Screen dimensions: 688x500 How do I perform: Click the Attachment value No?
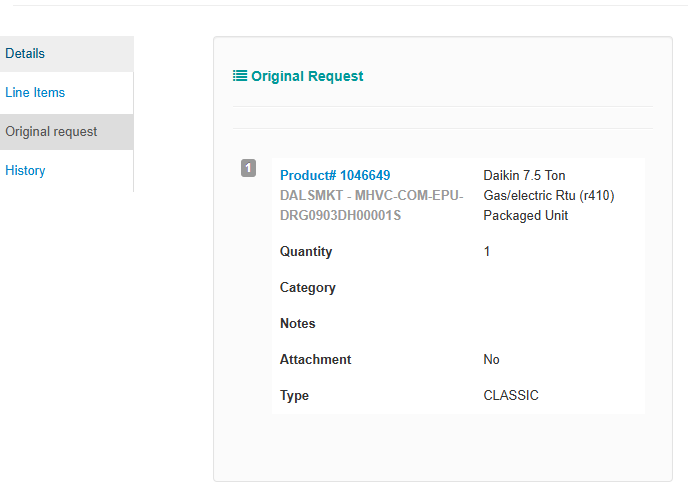click(x=491, y=360)
